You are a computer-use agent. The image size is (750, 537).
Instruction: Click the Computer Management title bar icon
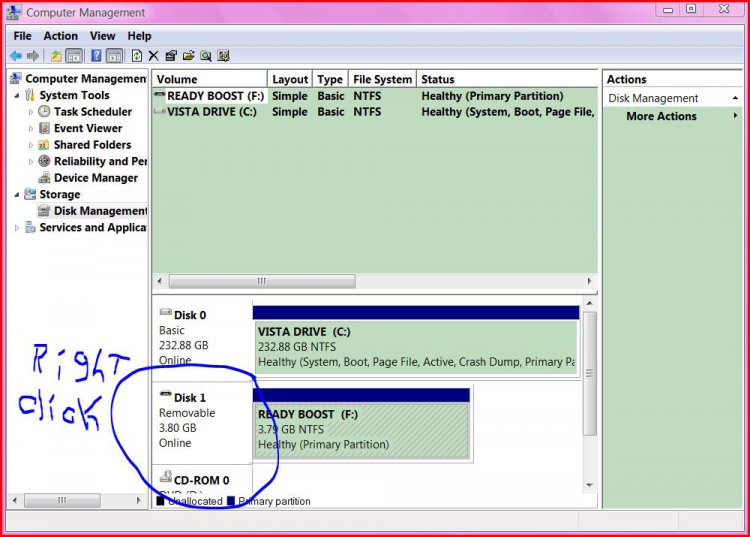pos(14,12)
